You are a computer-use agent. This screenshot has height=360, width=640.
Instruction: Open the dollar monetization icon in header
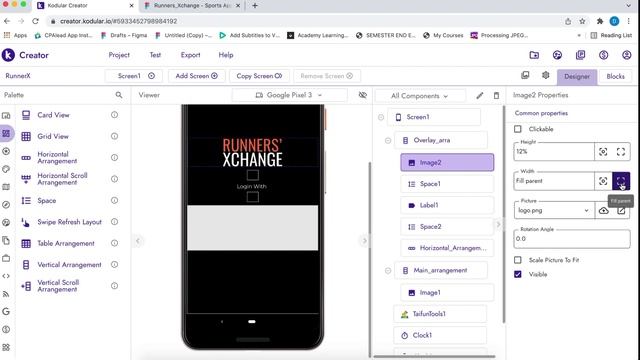point(603,55)
